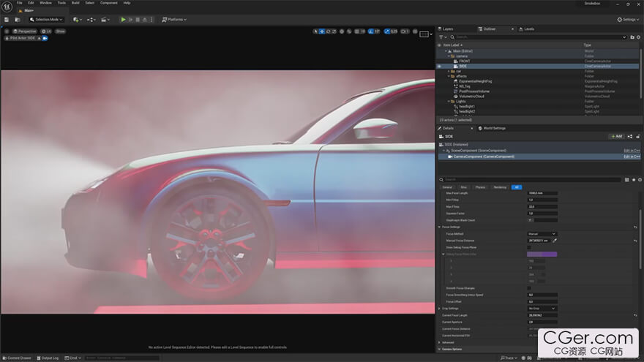Activate the rotate gizmo tool in the viewport
The width and height of the screenshot is (644, 362).
click(328, 31)
